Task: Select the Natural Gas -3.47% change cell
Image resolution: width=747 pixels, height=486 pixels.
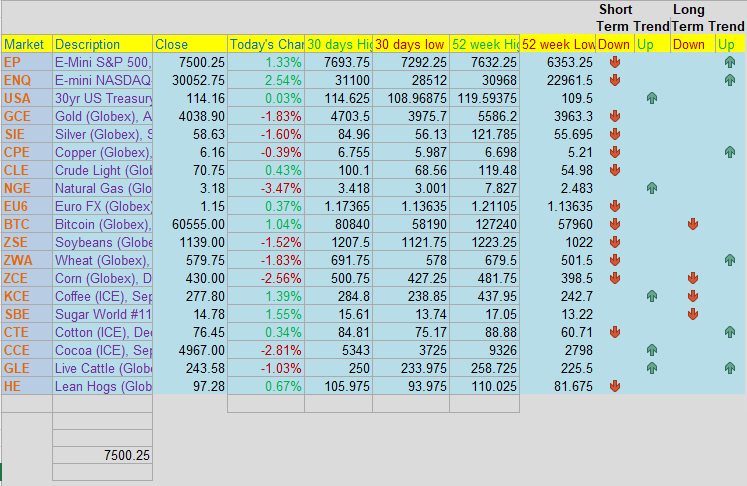Action: point(266,188)
